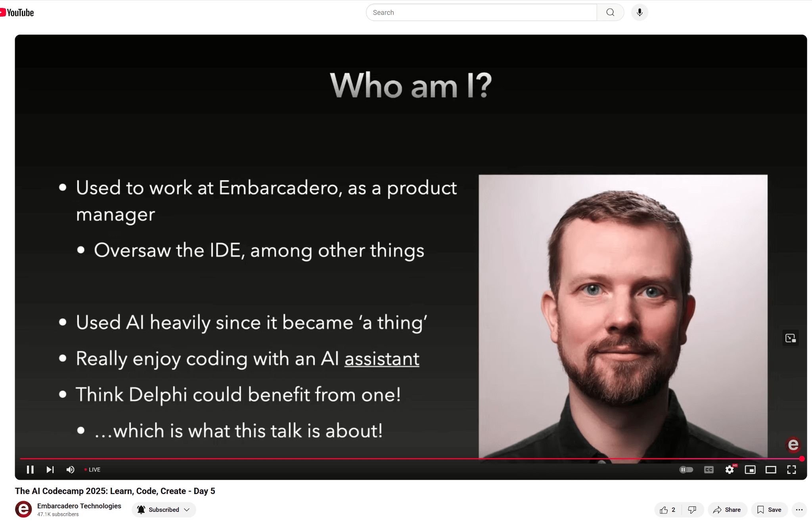Screen dimensions: 812x523
Task: Enter full screen mode
Action: coord(791,470)
